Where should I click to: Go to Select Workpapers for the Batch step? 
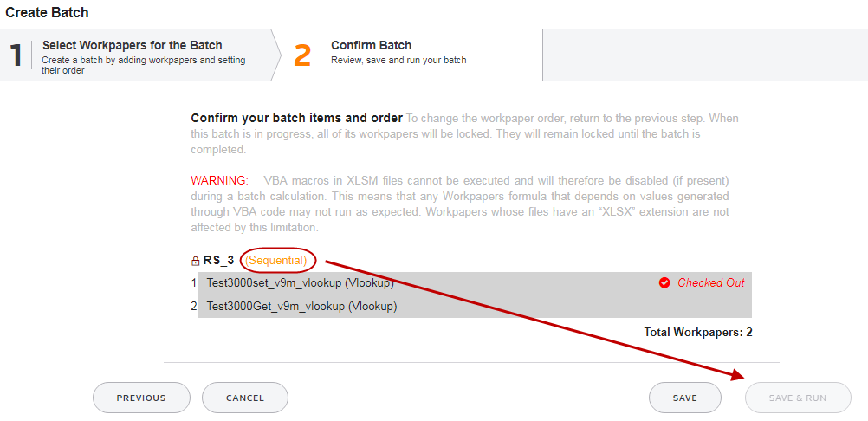[x=133, y=45]
